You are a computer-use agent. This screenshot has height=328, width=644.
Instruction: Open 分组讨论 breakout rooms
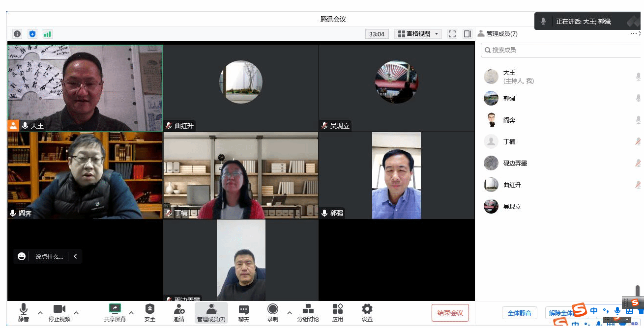pyautogui.click(x=308, y=312)
